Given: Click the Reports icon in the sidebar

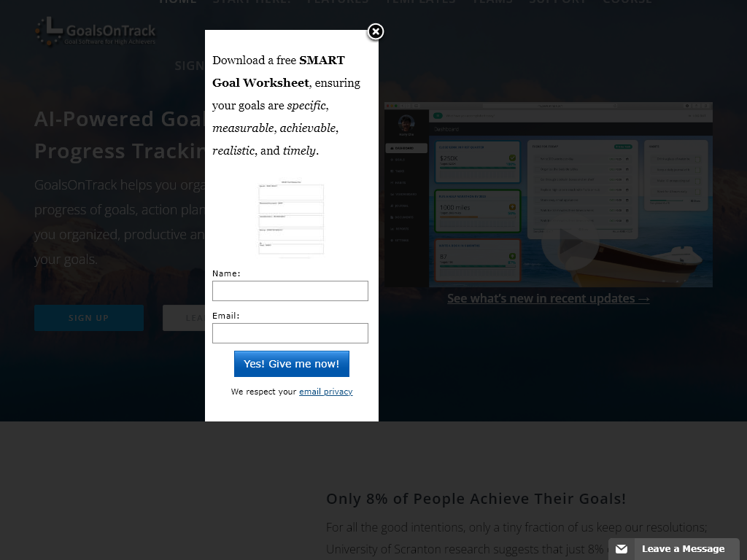Looking at the screenshot, I should 391,229.
